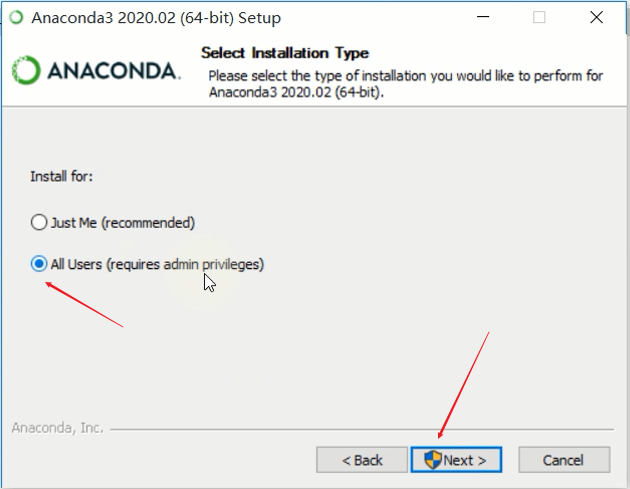630x489 pixels.
Task: Click the "Anaconda3 2020.02 (64-bit) Setup" title text
Action: (156, 18)
